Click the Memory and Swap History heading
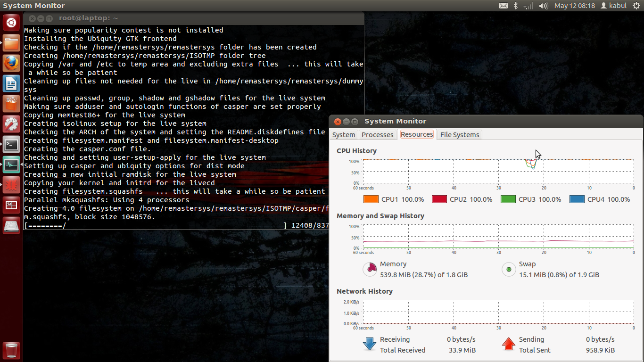The image size is (644, 362). pos(380,216)
